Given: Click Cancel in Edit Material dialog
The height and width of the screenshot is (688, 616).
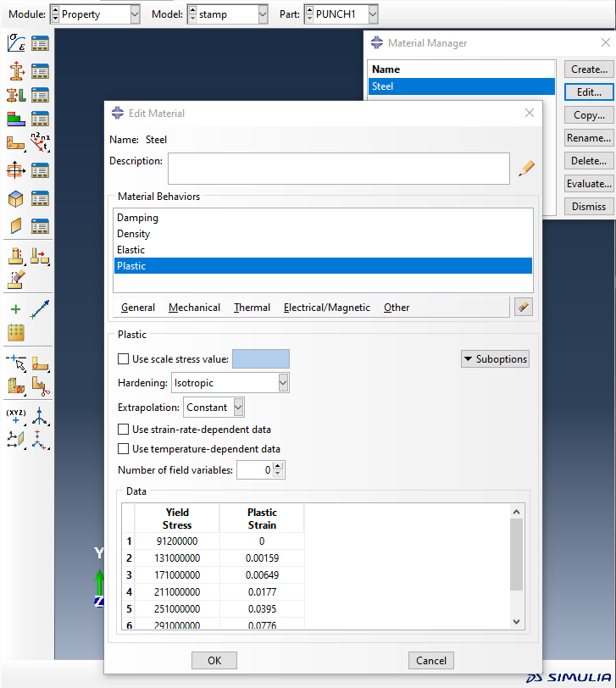Looking at the screenshot, I should point(430,660).
